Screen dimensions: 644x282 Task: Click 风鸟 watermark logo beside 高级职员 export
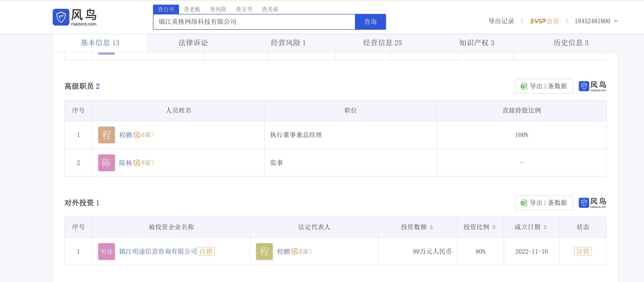592,86
